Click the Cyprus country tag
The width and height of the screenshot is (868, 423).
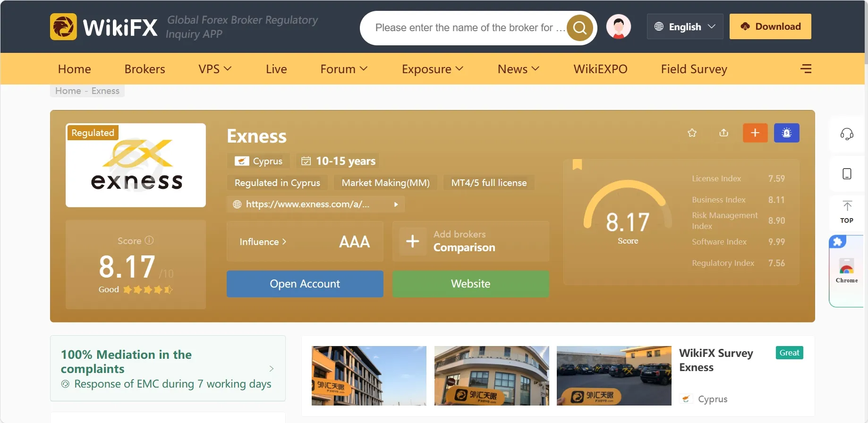259,161
